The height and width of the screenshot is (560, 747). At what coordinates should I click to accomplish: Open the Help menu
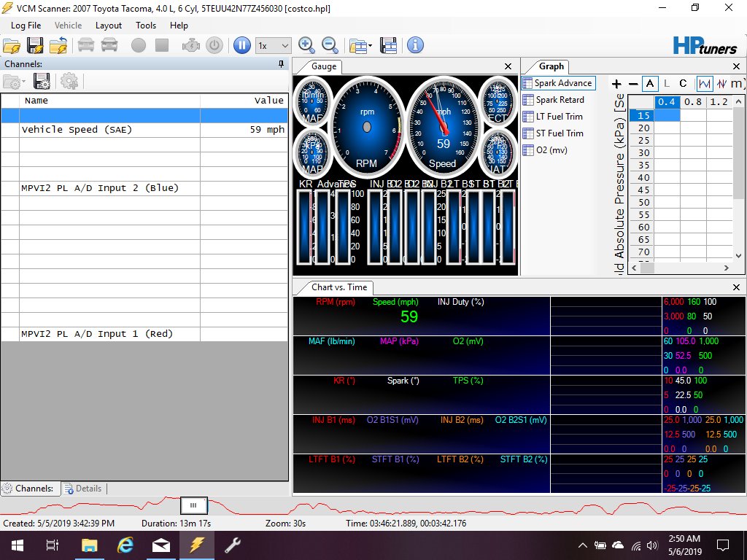tap(179, 26)
